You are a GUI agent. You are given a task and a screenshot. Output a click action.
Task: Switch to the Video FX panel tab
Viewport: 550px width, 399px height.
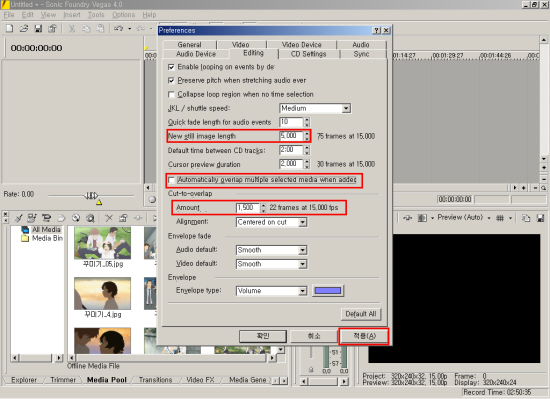click(x=200, y=380)
